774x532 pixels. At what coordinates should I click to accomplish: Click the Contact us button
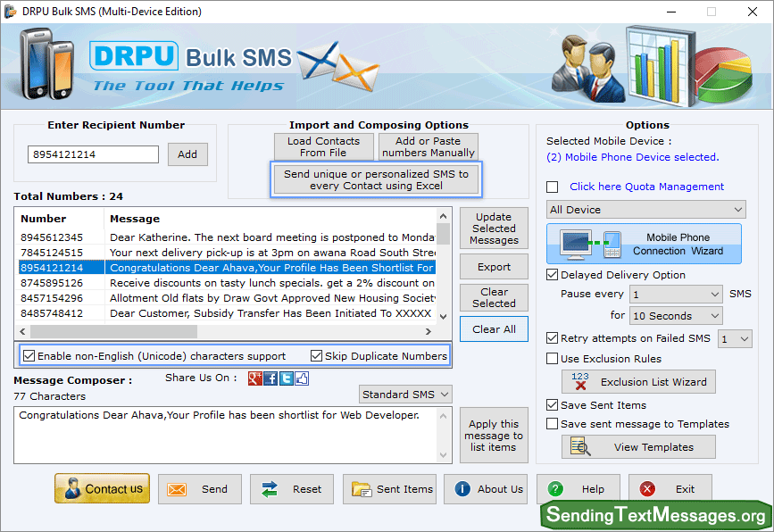coord(102,488)
